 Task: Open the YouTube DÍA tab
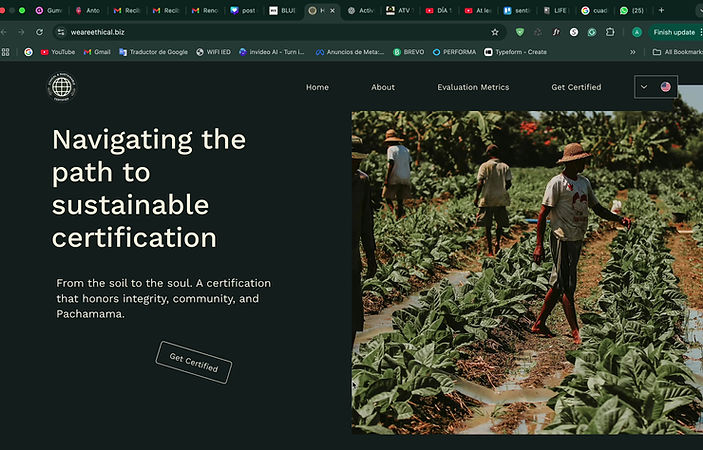click(438, 10)
